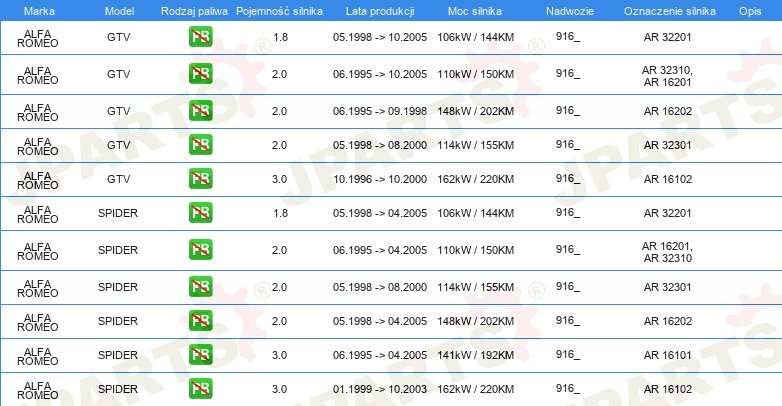This screenshot has width=782, height=406.
Task: Click engine capacity 3.0 in GTV row
Action: [x=279, y=179]
